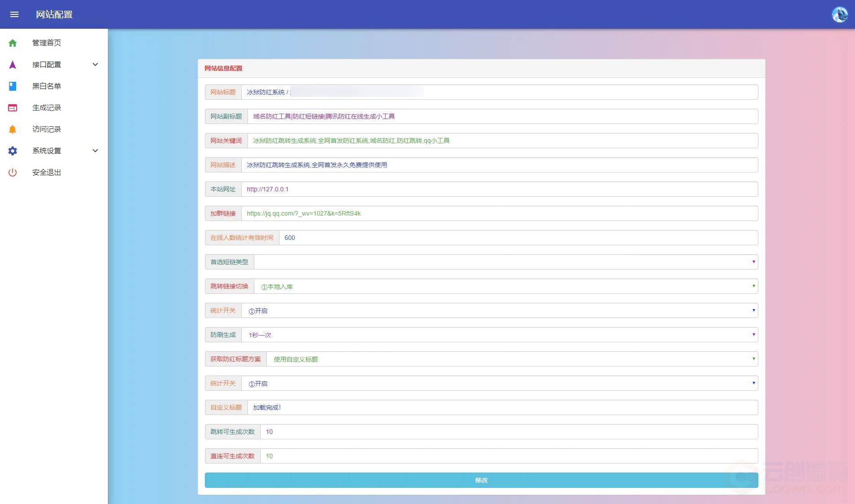Focus the 自定义标题 input field
The height and width of the screenshot is (504, 855).
point(503,407)
